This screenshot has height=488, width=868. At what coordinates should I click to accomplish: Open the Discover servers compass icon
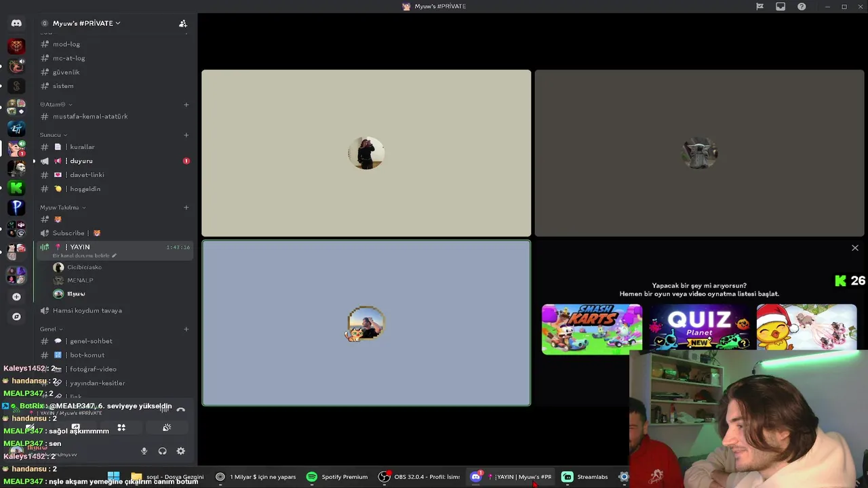point(16,317)
